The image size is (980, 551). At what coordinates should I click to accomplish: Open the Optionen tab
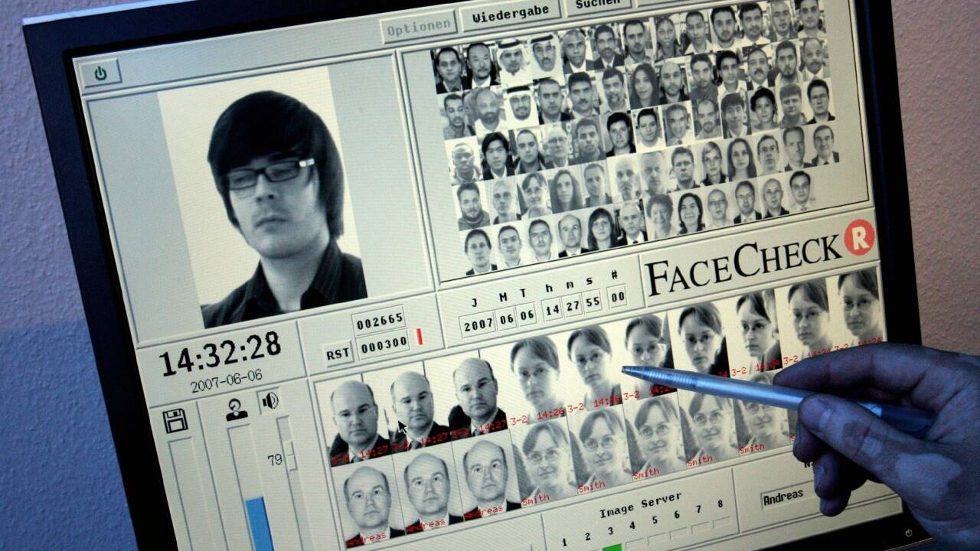tap(418, 30)
